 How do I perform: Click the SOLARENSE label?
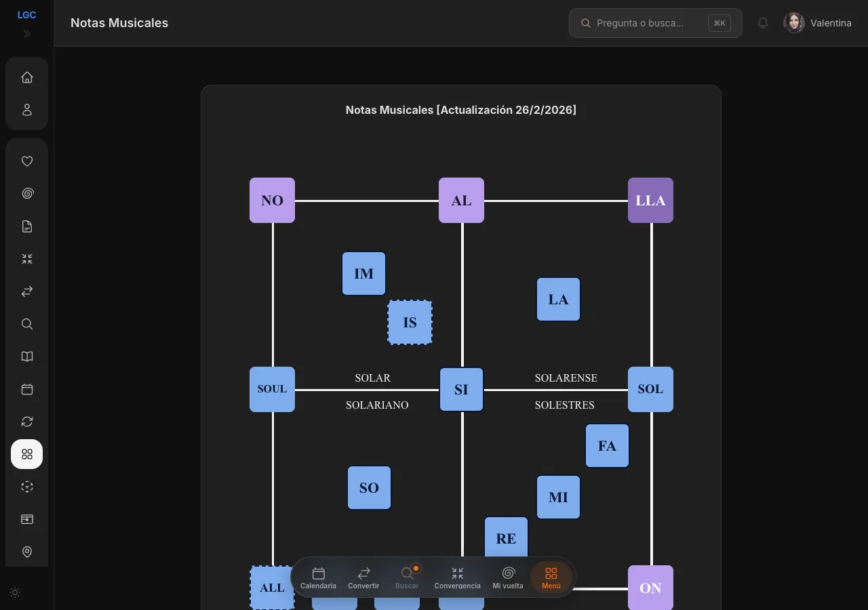(x=566, y=378)
